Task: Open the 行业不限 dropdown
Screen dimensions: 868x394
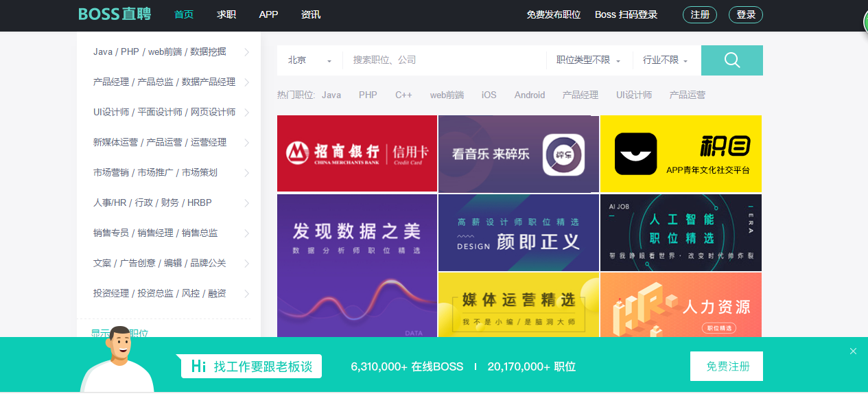Action: tap(666, 60)
